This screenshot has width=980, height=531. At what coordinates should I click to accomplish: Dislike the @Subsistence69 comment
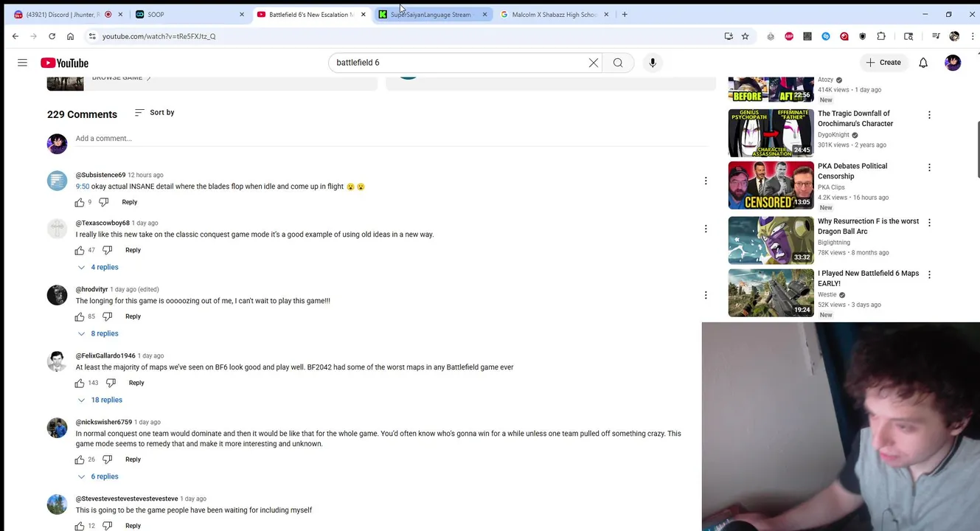click(104, 202)
